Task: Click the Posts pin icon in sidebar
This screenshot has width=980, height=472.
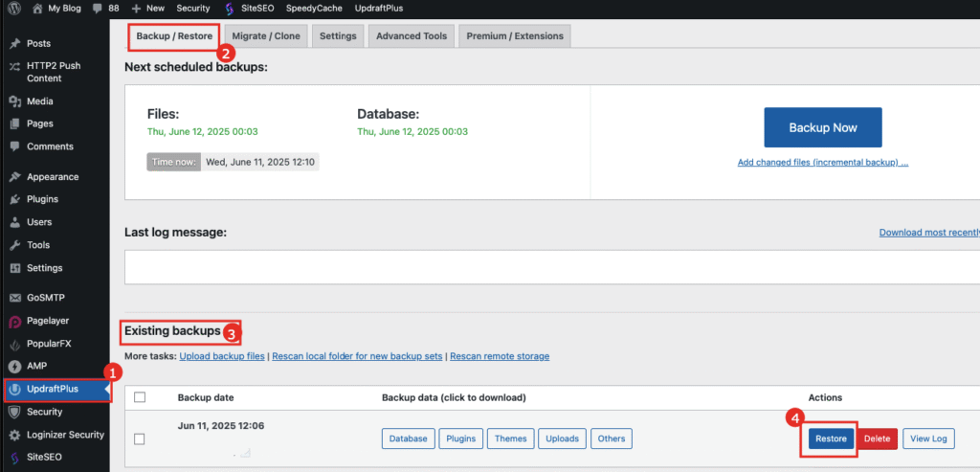Action: click(x=15, y=44)
